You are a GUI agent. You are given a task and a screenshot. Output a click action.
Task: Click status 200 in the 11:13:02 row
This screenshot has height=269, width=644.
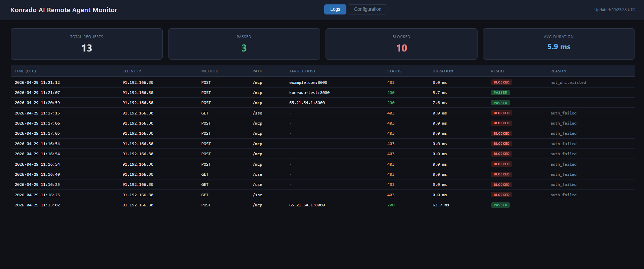coord(391,205)
